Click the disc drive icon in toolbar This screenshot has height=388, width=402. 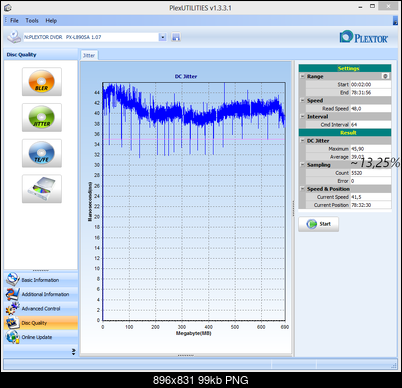click(14, 37)
